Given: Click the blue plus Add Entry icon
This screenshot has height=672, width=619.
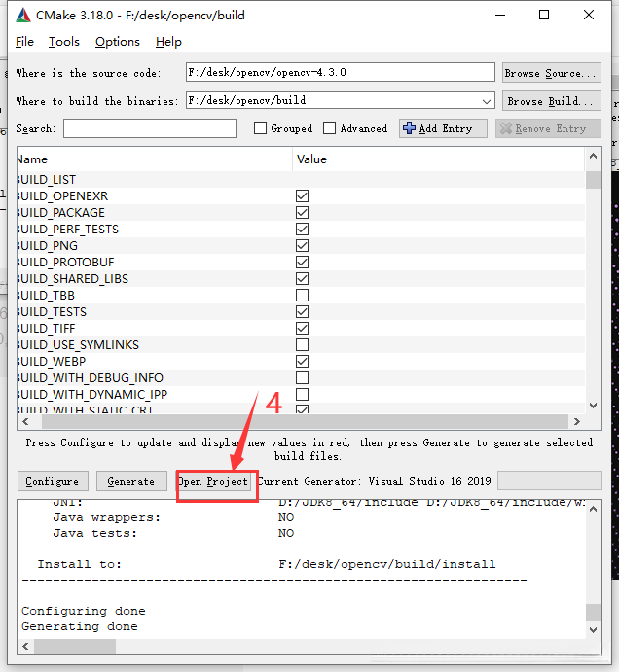Looking at the screenshot, I should tap(409, 128).
